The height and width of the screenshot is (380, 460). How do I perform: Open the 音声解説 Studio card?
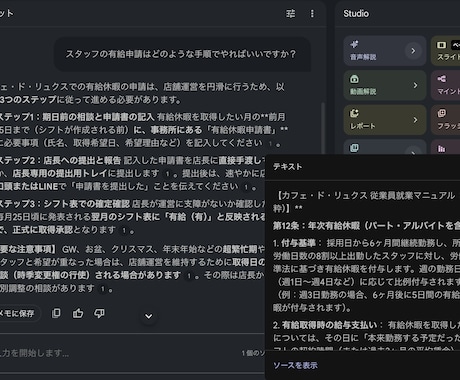(x=385, y=51)
